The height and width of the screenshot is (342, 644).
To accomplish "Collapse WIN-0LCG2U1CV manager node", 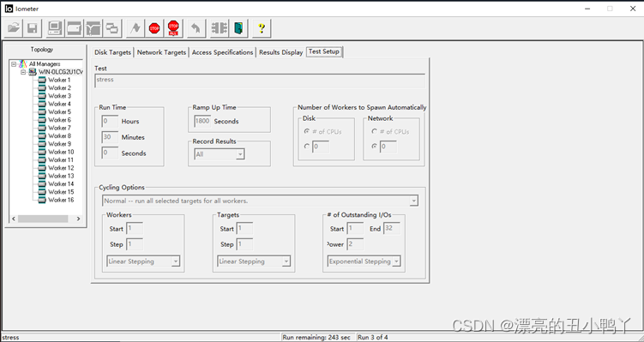I will click(x=23, y=72).
